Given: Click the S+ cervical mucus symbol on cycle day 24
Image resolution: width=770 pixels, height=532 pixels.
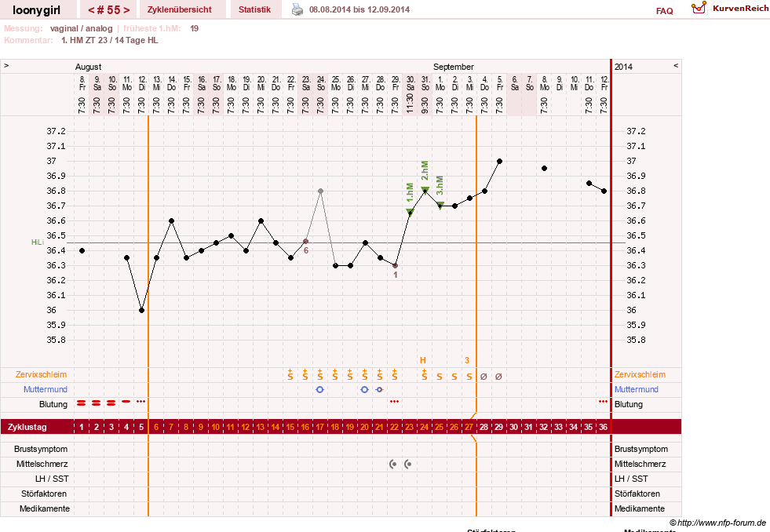Looking at the screenshot, I should [425, 374].
